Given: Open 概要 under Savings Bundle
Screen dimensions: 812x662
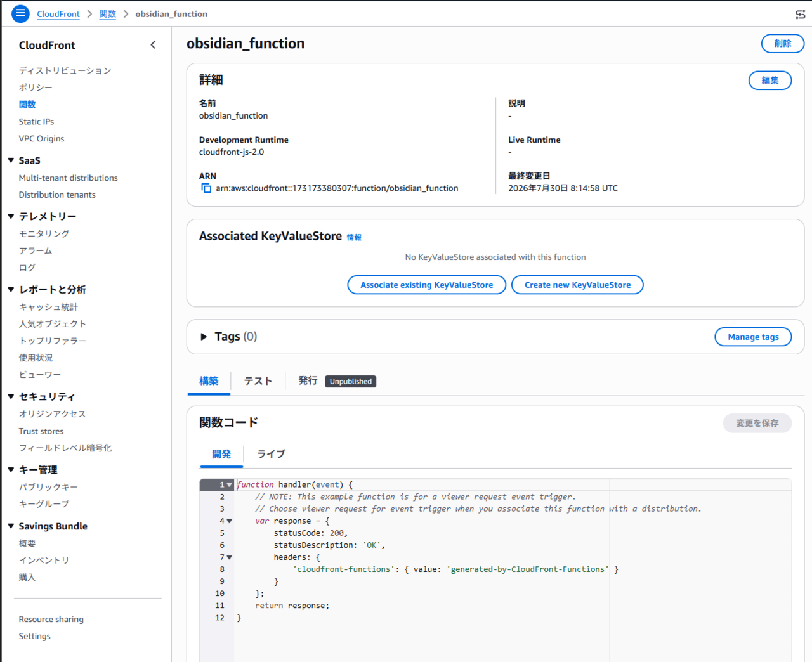Looking at the screenshot, I should pyautogui.click(x=27, y=543).
